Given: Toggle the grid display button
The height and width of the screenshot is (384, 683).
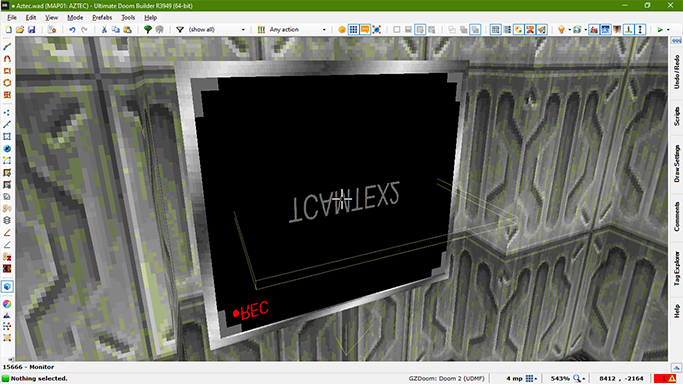Looking at the screenshot, I should click(x=353, y=30).
